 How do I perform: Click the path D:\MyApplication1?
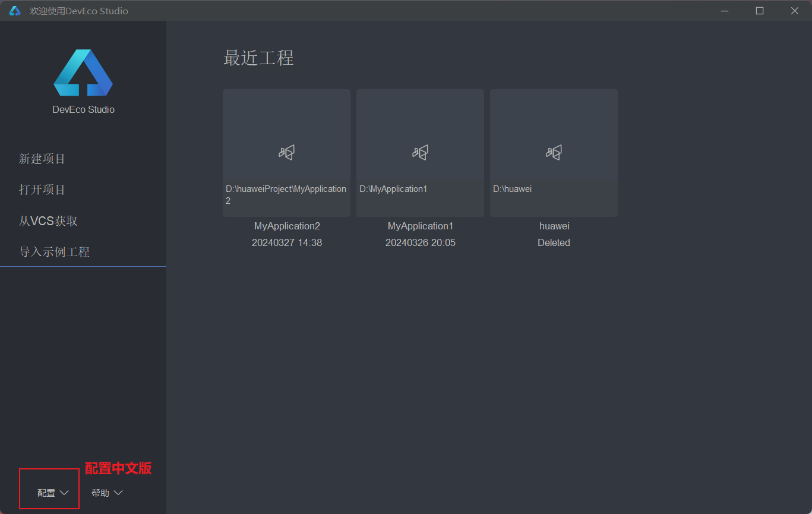[393, 189]
